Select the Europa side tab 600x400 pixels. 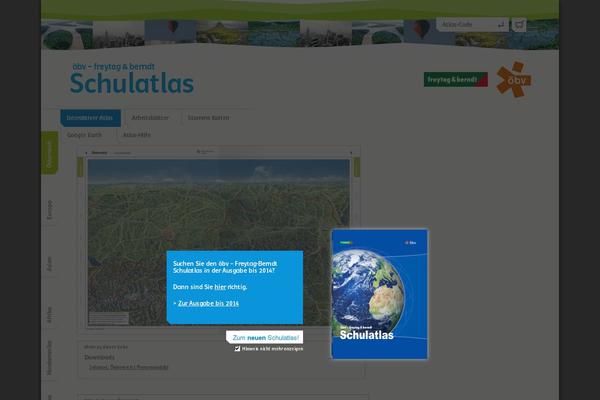tap(49, 210)
